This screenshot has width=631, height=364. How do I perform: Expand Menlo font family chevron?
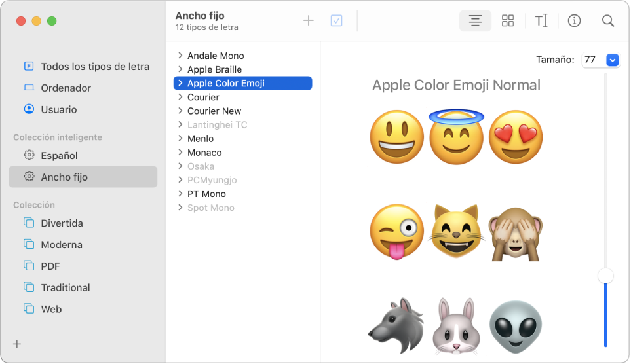coord(180,138)
